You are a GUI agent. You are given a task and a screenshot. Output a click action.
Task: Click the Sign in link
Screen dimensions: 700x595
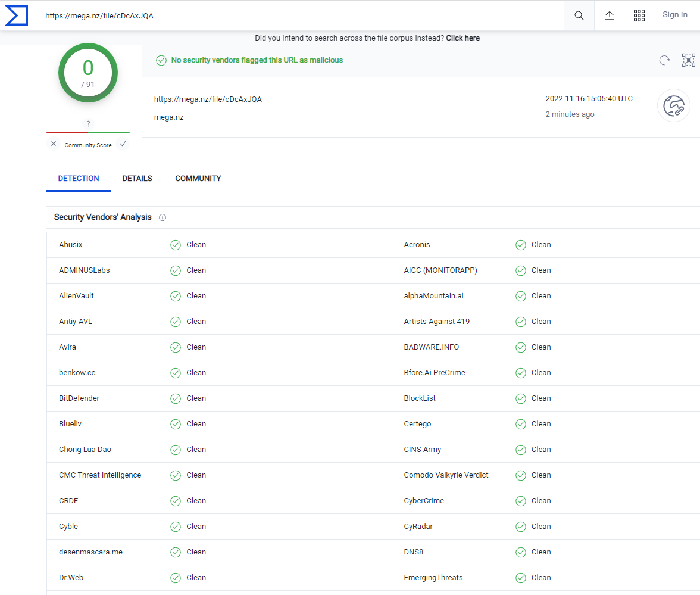tap(674, 15)
